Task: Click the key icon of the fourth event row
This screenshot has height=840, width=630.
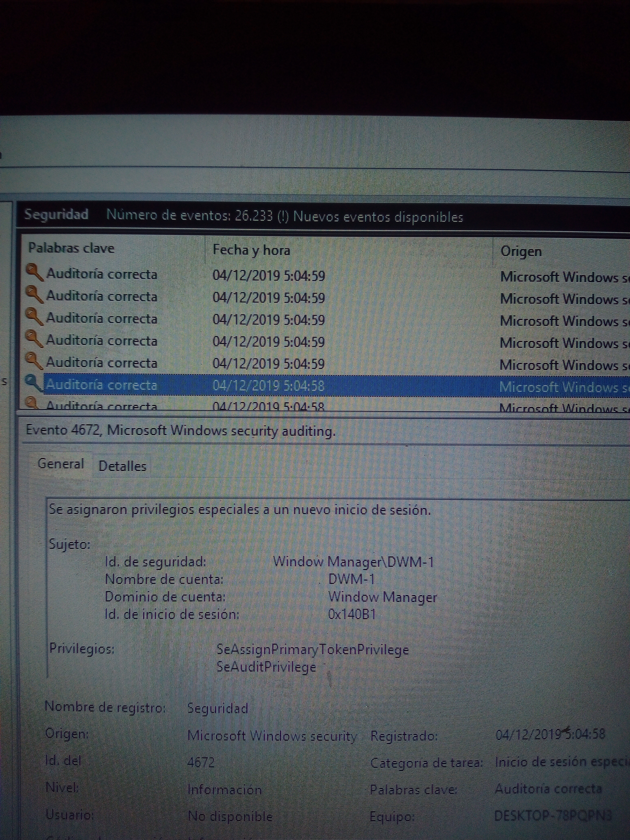Action: (34, 339)
